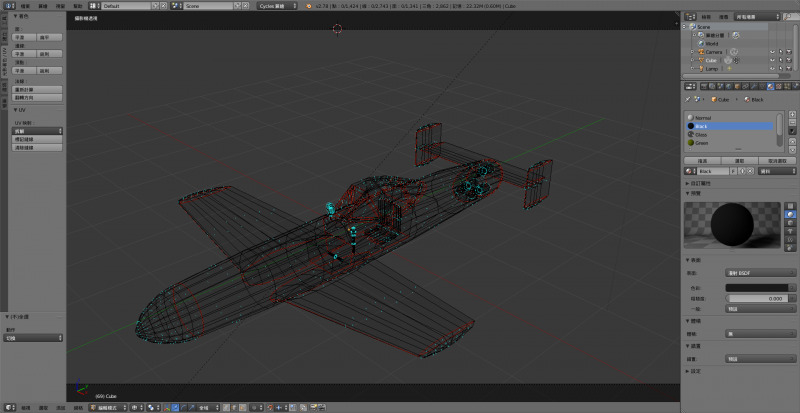
Task: Open the Modifiers wrench tab
Action: point(754,87)
